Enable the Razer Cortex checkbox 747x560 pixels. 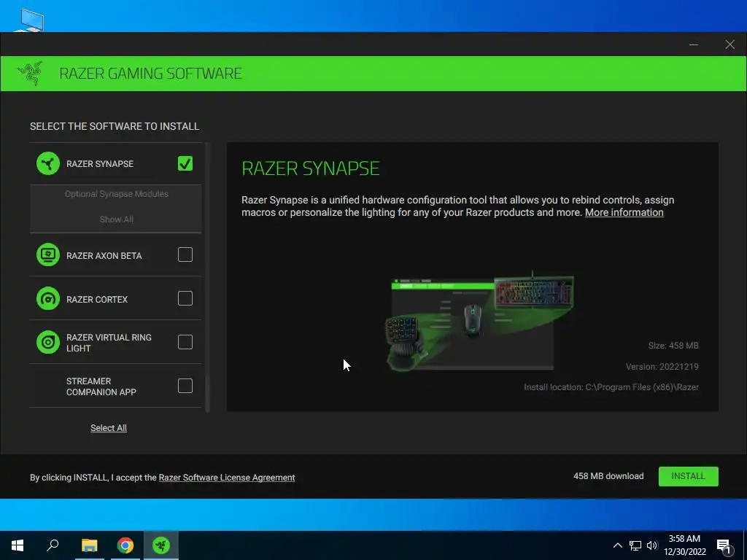click(185, 298)
